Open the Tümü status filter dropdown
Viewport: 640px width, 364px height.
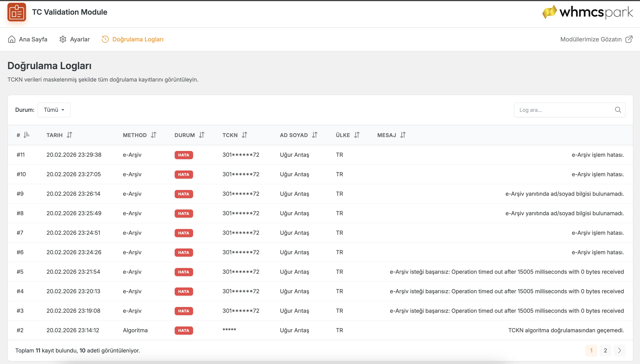point(54,110)
